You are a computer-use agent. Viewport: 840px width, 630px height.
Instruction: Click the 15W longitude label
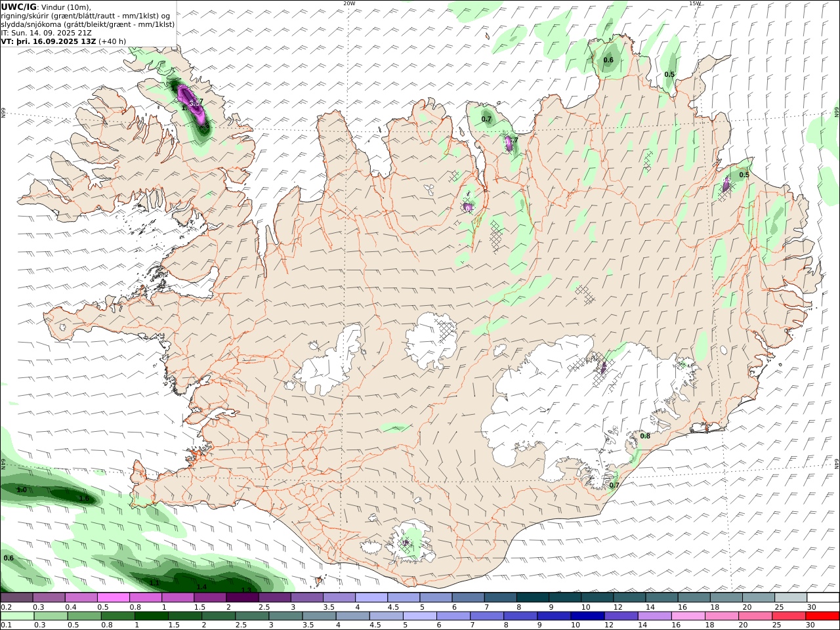[695, 3]
